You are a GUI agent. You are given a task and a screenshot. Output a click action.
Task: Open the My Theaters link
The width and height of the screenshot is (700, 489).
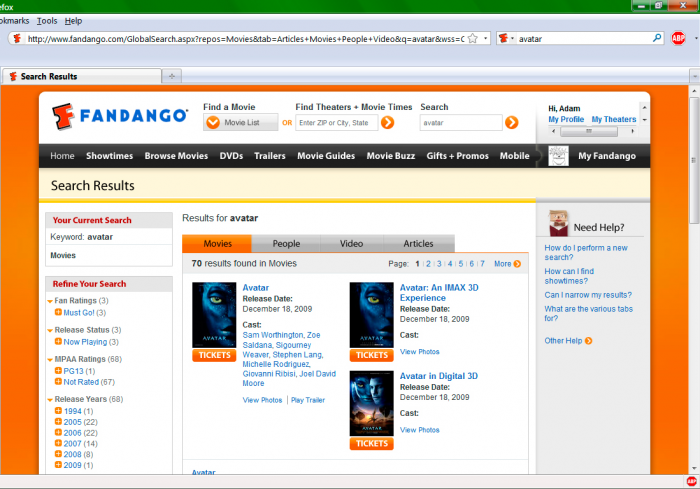point(614,119)
